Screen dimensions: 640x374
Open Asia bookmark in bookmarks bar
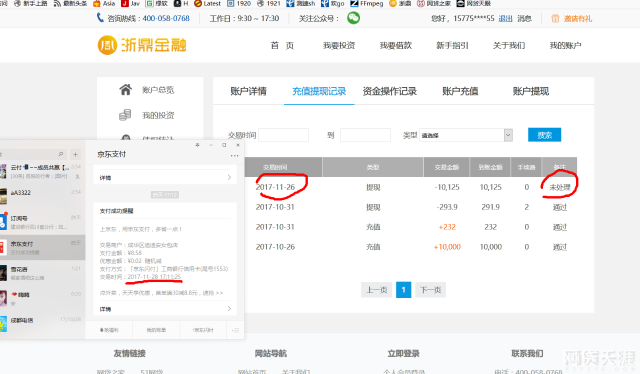coord(104,3)
